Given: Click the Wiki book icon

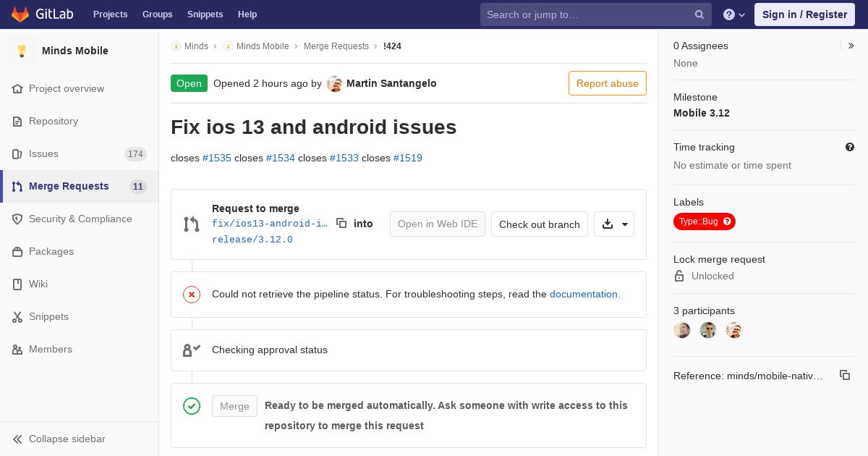Looking at the screenshot, I should coord(17,284).
